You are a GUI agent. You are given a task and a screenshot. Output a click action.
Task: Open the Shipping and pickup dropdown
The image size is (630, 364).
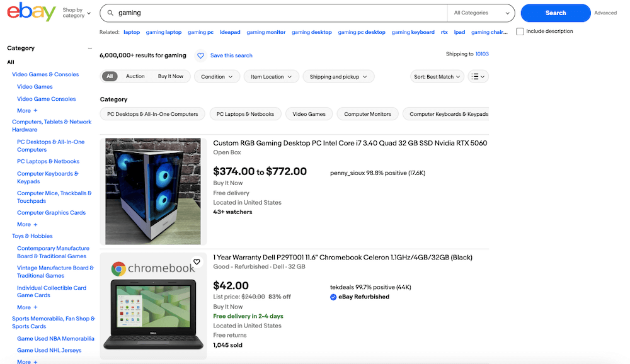tap(338, 76)
